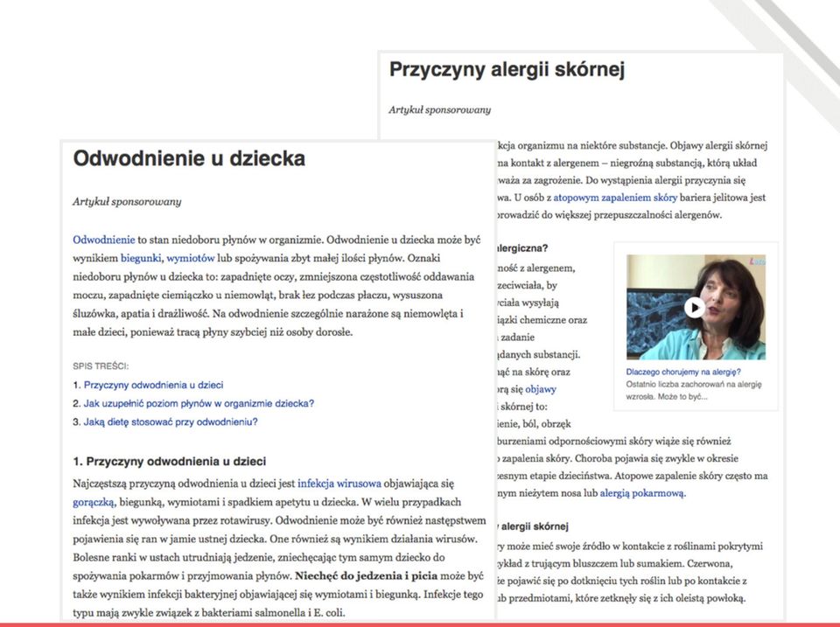Click the 'gorączką' link
840x627 pixels.
94,502
